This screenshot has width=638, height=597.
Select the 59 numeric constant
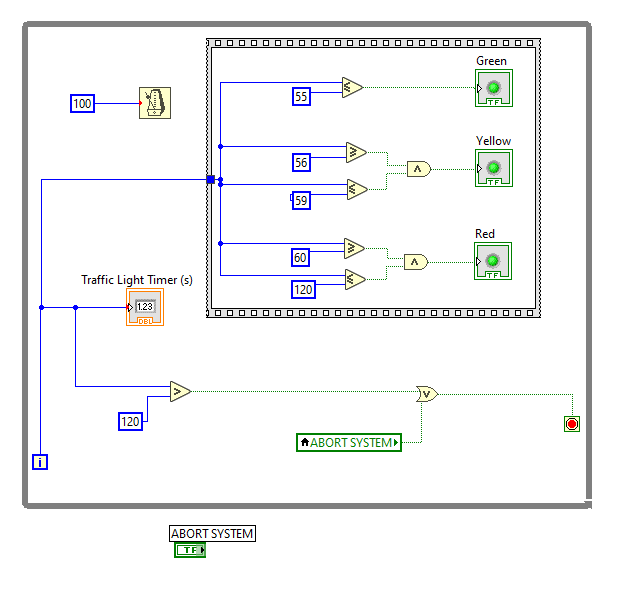[302, 200]
